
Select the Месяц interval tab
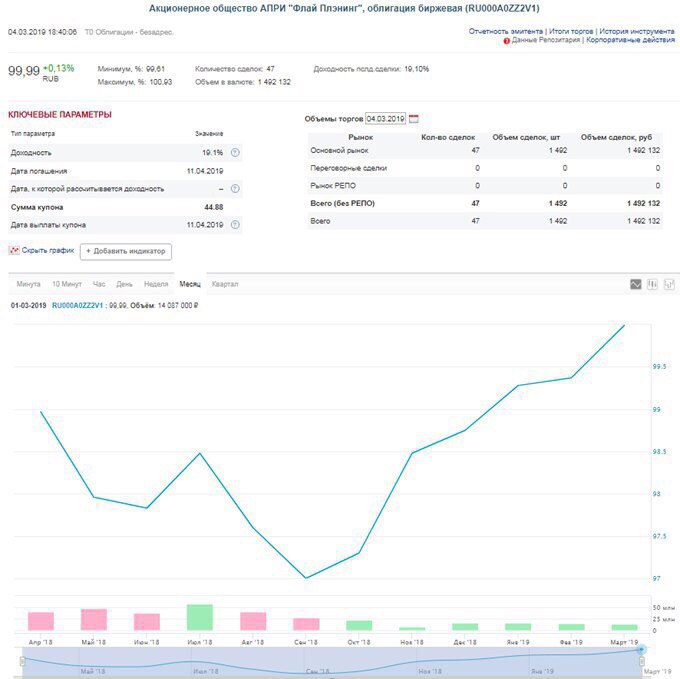190,284
